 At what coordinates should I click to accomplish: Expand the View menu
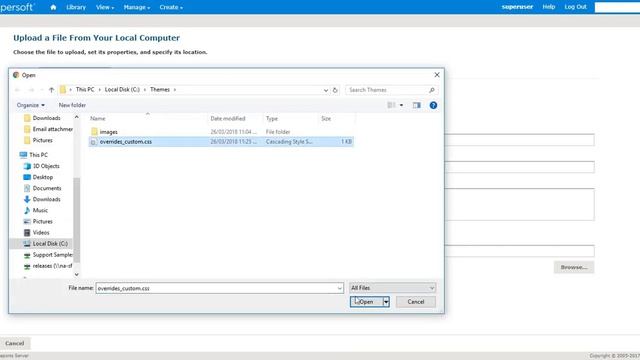tap(105, 7)
